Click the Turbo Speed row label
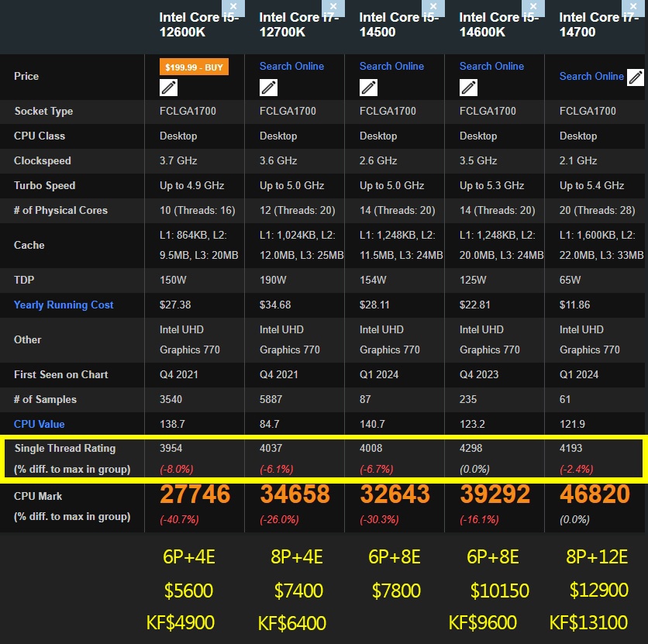Screen dimensions: 648x644 (45, 185)
